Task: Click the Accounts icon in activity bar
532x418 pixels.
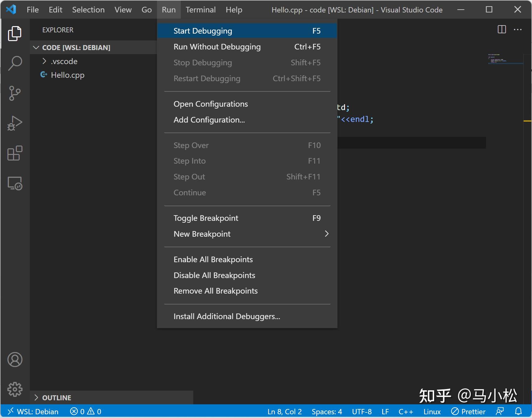Action: click(x=15, y=360)
